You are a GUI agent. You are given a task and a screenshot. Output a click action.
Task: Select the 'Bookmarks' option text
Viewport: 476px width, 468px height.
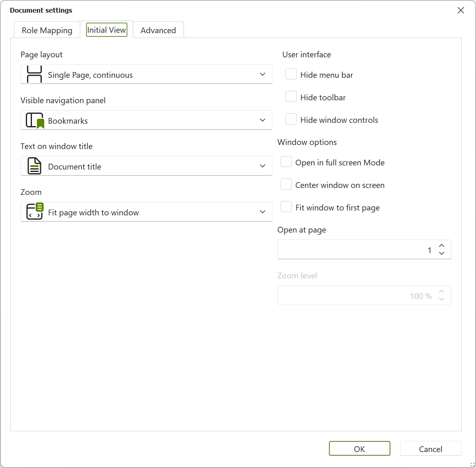[x=68, y=121]
